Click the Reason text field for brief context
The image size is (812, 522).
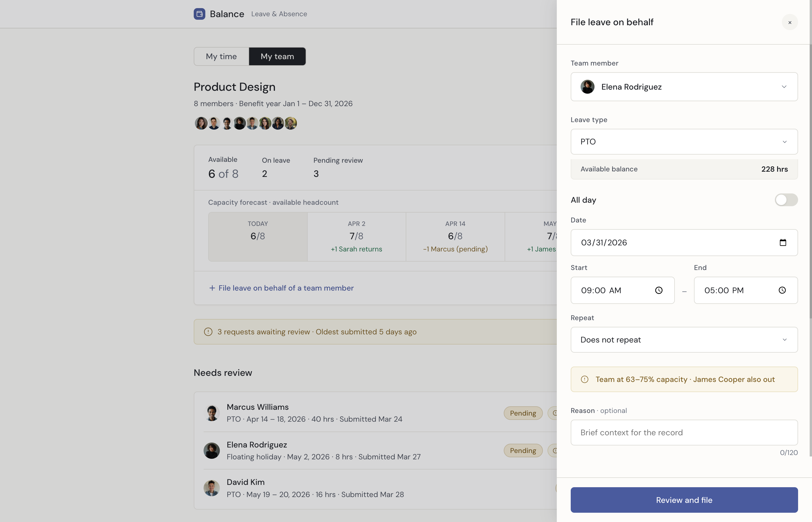(x=684, y=432)
